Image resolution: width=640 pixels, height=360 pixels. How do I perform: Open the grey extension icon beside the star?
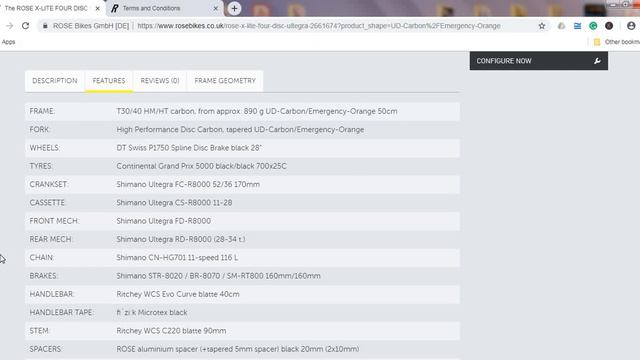[561, 26]
